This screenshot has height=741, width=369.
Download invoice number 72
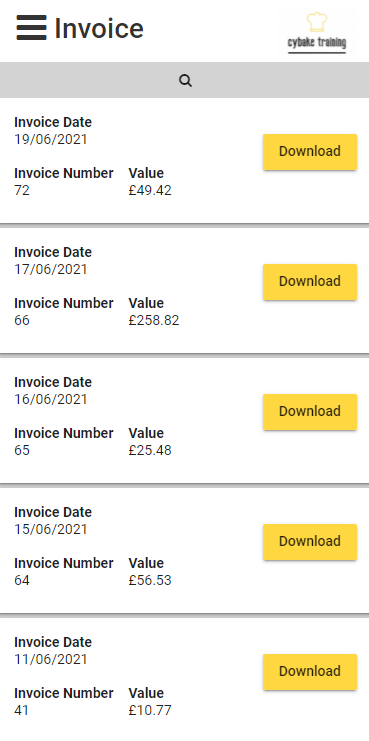310,152
